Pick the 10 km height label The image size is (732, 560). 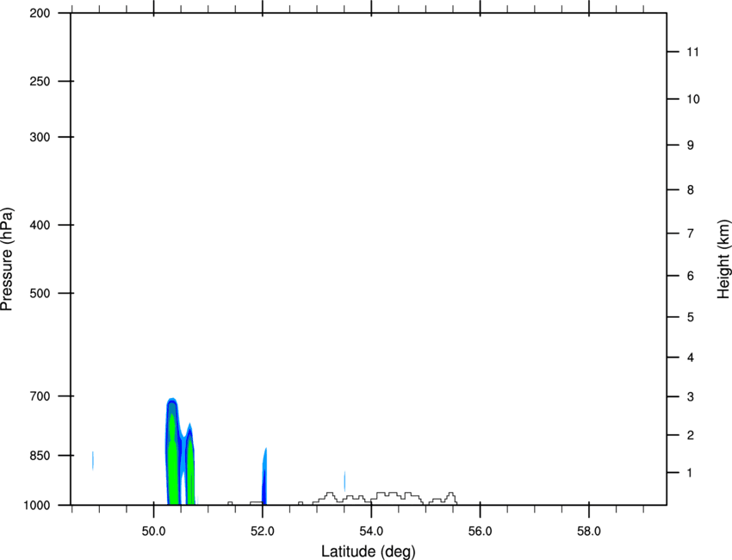pos(692,99)
